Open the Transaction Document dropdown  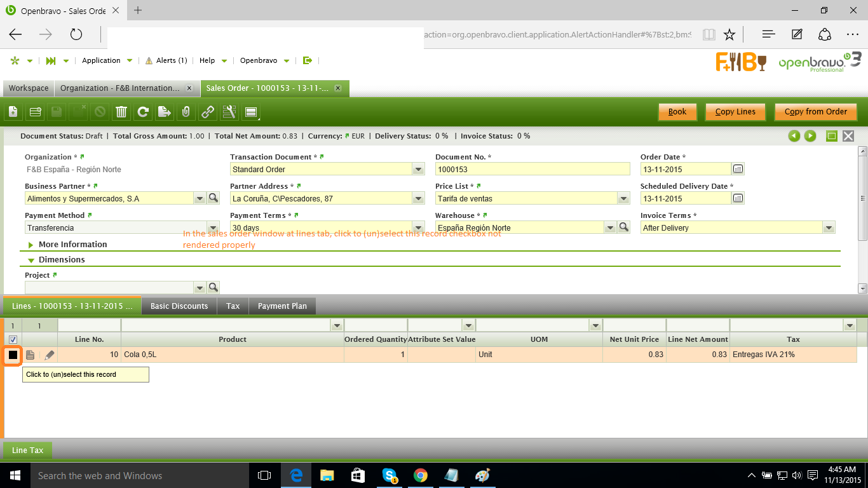pos(418,170)
